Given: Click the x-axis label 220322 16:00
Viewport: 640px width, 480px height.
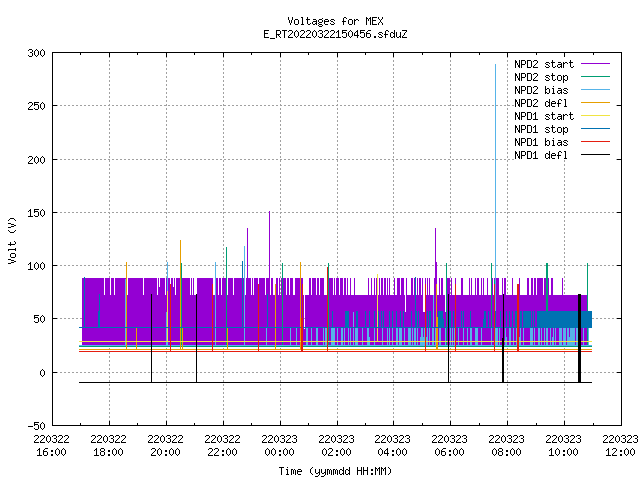Looking at the screenshot, I should (x=51, y=446).
